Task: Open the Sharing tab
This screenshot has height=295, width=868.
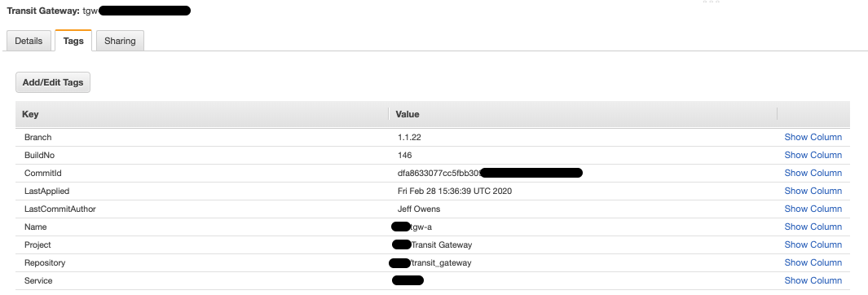Action: tap(120, 41)
